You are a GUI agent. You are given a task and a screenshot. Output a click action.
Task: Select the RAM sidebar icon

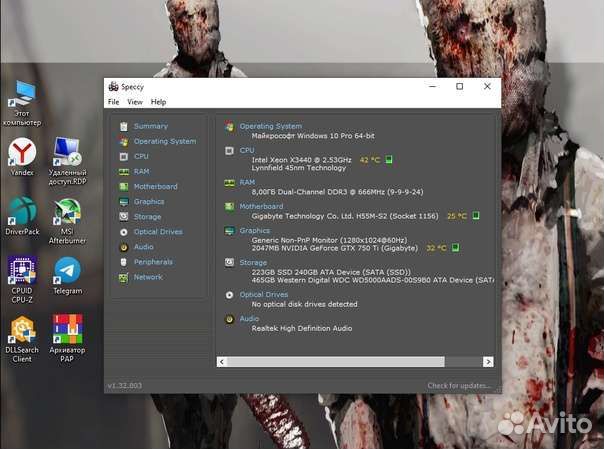click(x=124, y=171)
